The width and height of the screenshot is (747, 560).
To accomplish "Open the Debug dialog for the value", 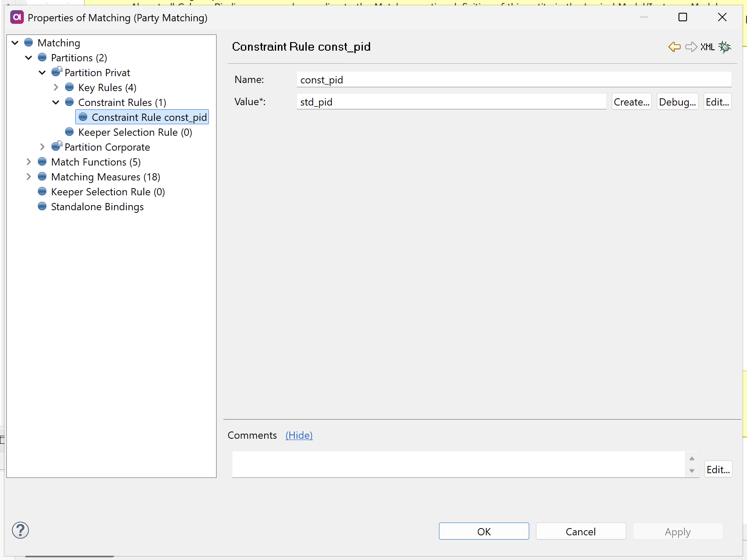I will click(677, 101).
